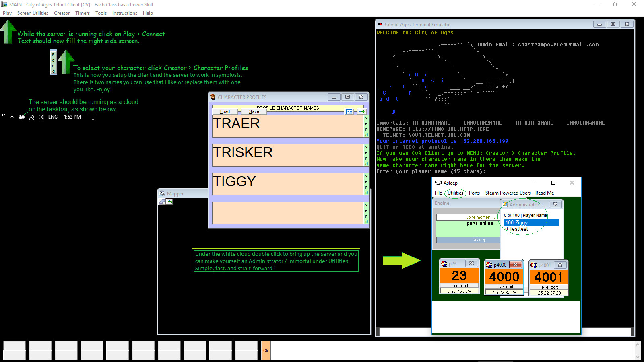Open the Creator menu
This screenshot has width=644, height=362.
[62, 13]
